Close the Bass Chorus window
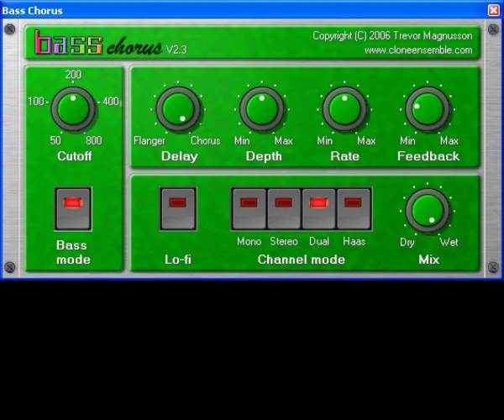Viewport: 504px width, 420px height. click(x=493, y=10)
